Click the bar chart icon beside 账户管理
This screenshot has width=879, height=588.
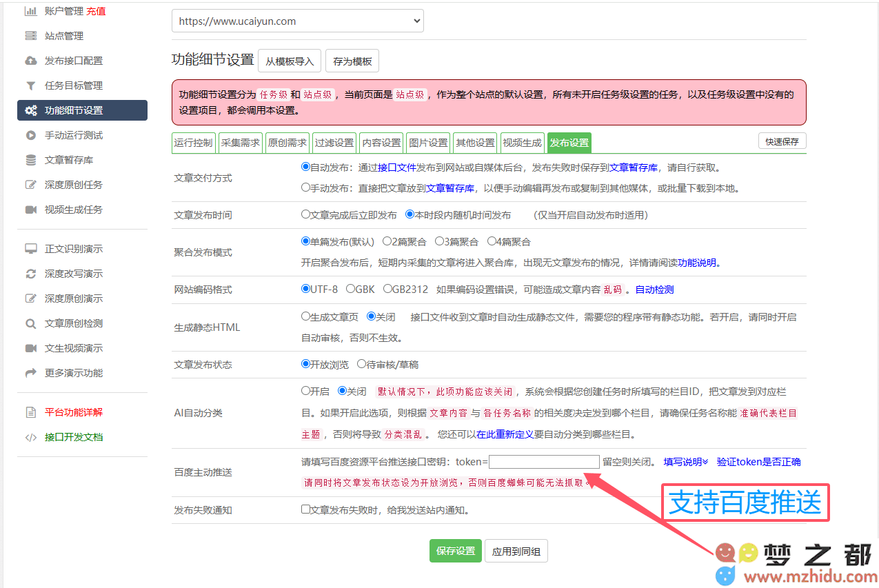click(31, 11)
